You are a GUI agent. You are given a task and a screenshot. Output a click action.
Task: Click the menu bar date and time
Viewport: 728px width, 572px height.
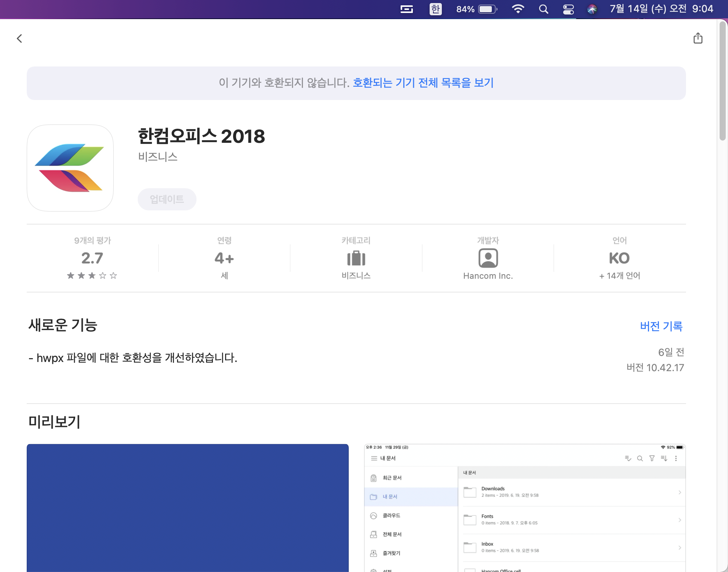(x=662, y=9)
